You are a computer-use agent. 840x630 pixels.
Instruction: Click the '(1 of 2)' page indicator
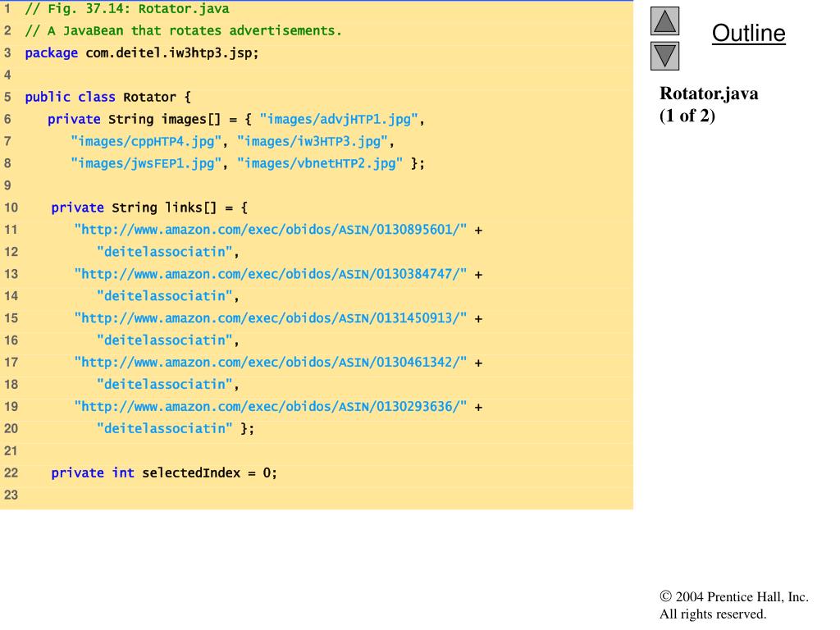tap(687, 116)
